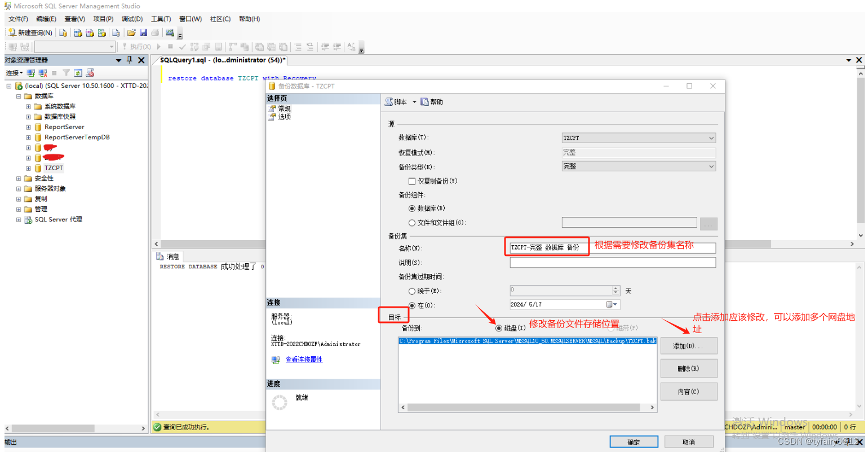Click the 名称(N) backup set name field
Image resolution: width=868 pixels, height=452 pixels.
(x=613, y=248)
